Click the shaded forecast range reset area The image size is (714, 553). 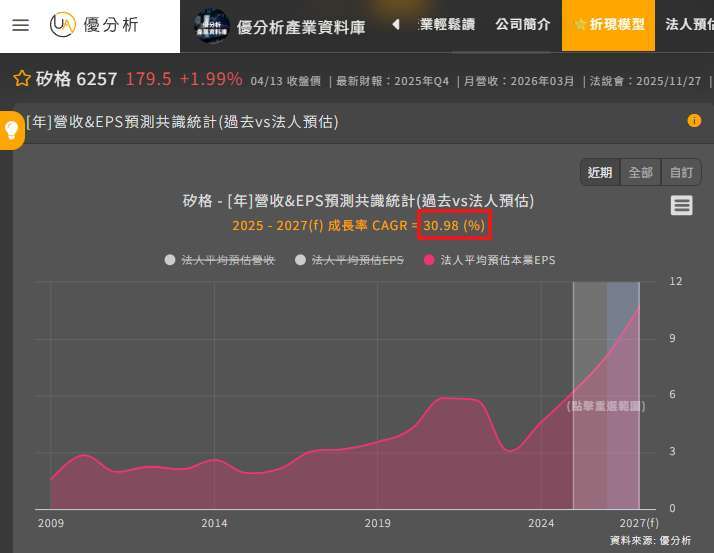[x=605, y=405]
